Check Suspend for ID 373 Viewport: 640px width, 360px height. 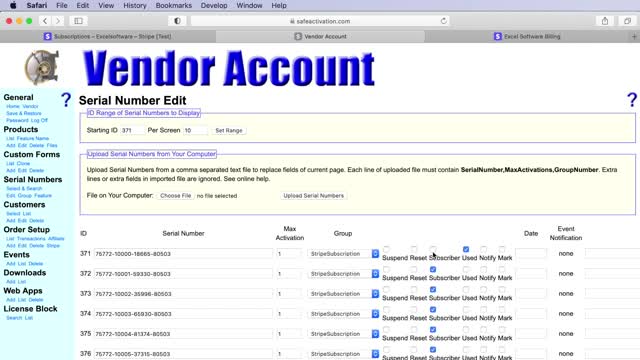click(387, 289)
